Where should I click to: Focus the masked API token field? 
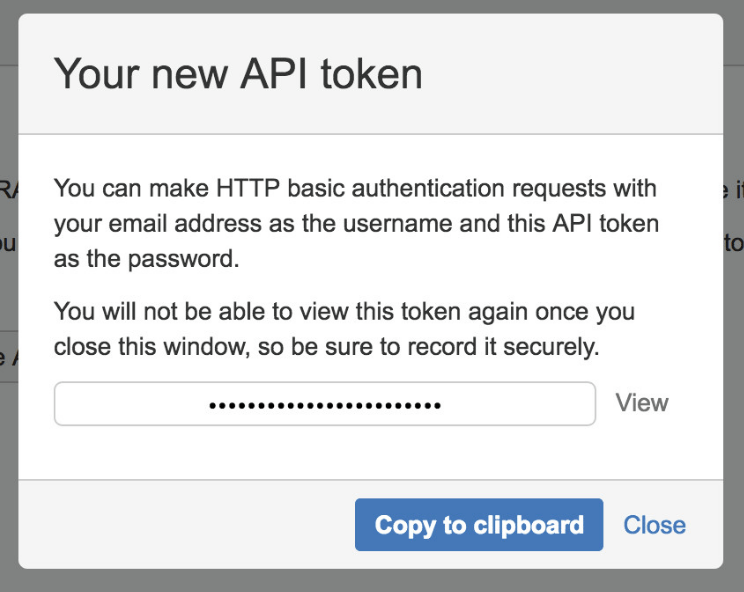coord(325,404)
